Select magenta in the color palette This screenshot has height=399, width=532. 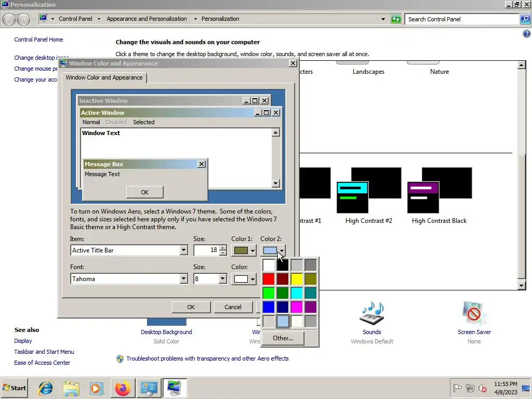[x=297, y=307]
